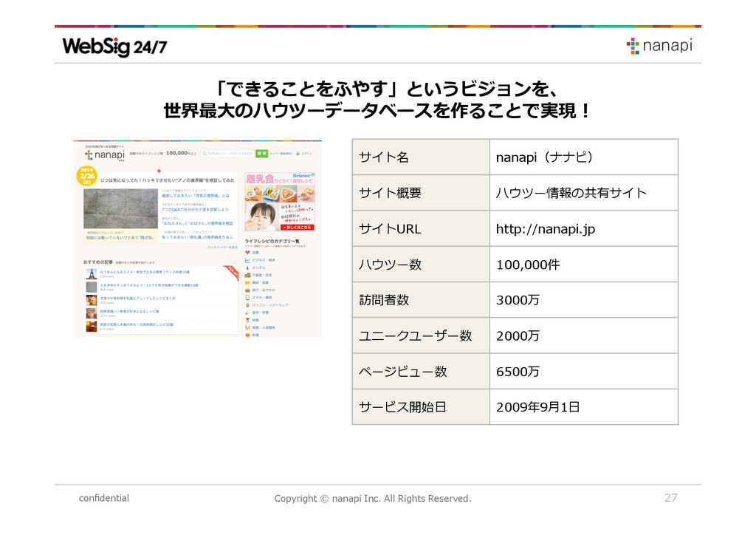
Task: Click the grey map image in featured article
Action: (120, 208)
